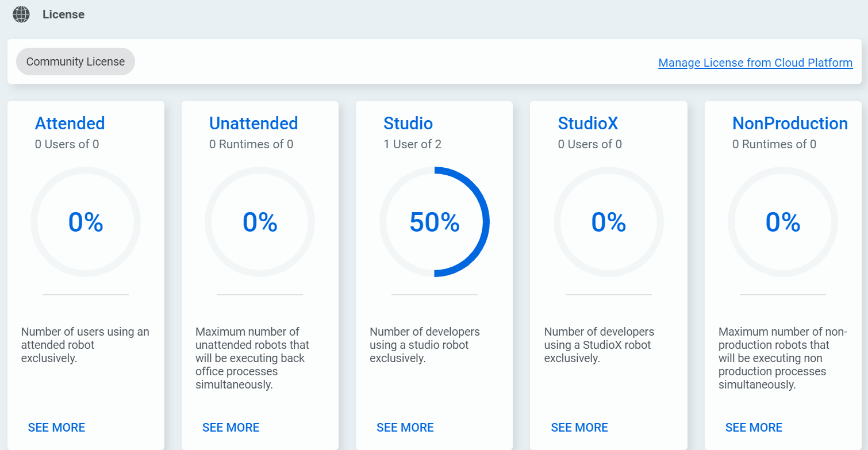Click SEE MORE on the Unattended card

pos(231,428)
